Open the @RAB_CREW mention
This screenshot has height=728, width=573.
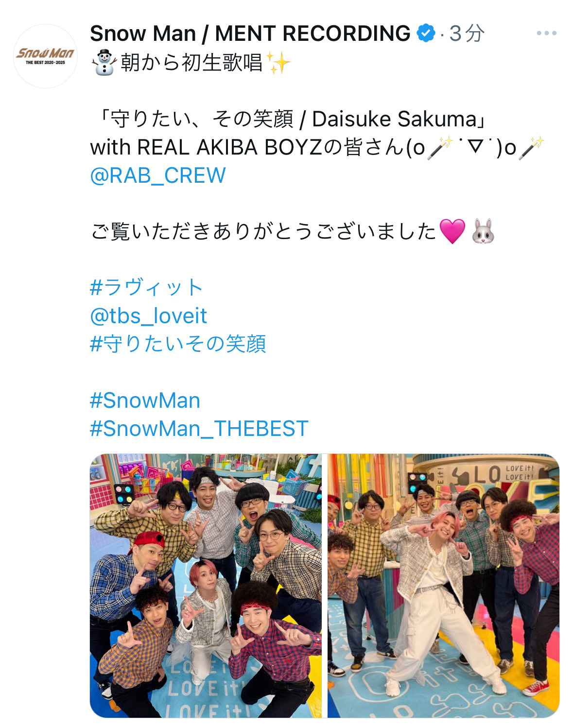click(x=158, y=175)
